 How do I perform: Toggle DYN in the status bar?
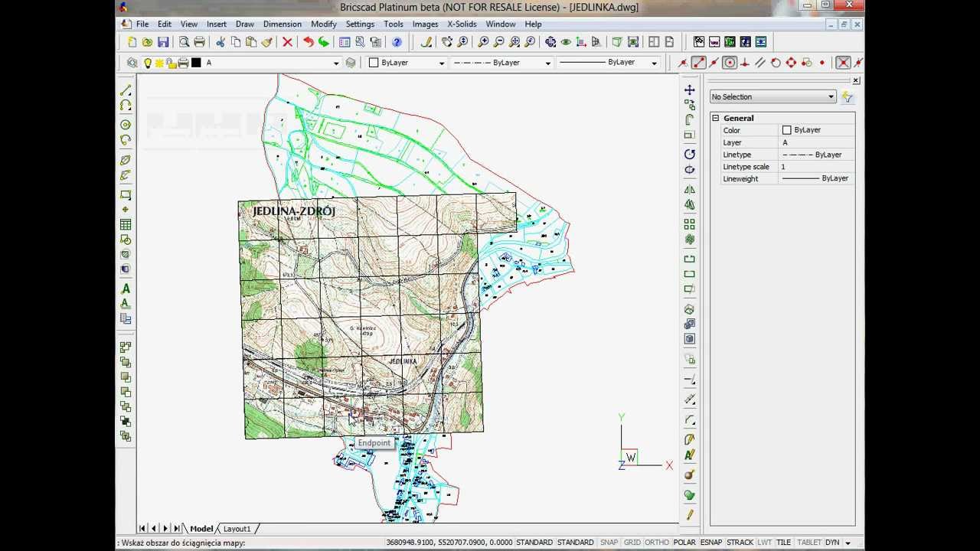832,543
